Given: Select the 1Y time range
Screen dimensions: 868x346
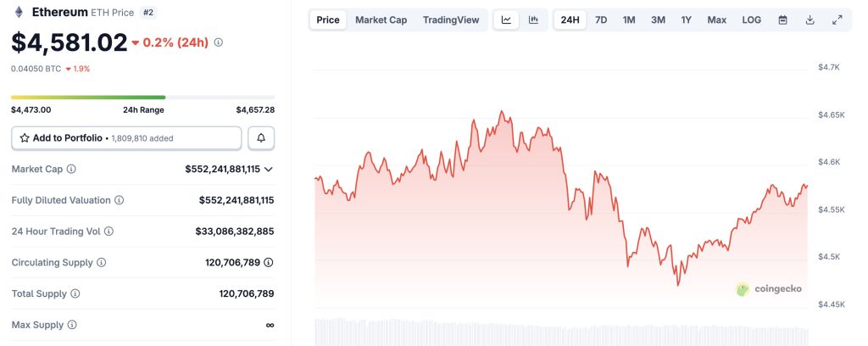Looking at the screenshot, I should [x=686, y=20].
